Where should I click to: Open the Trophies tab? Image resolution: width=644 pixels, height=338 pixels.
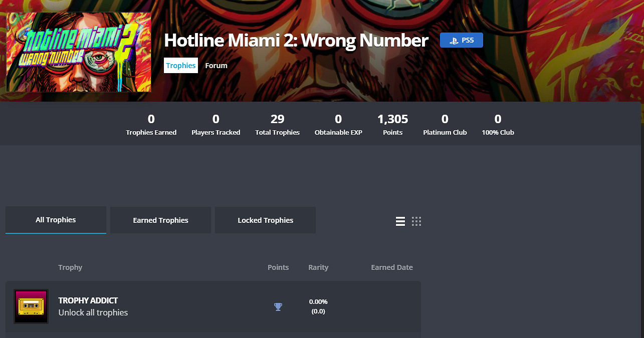(181, 66)
